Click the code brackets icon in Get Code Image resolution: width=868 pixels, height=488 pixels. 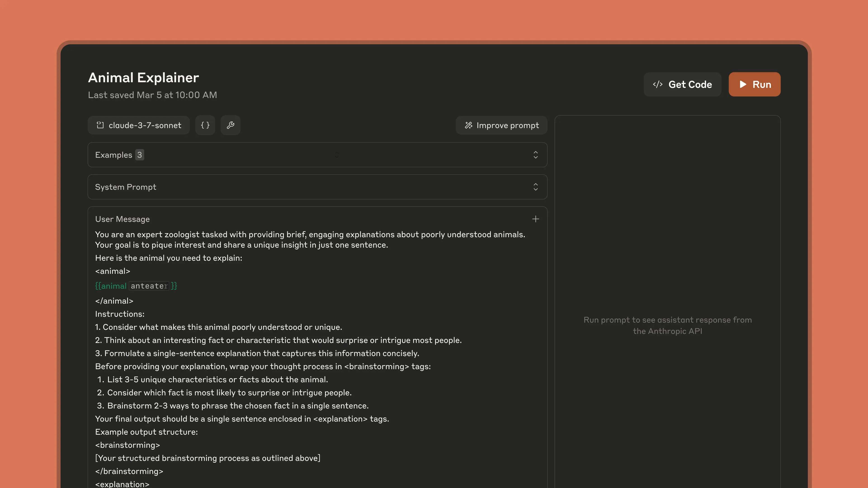click(x=658, y=84)
